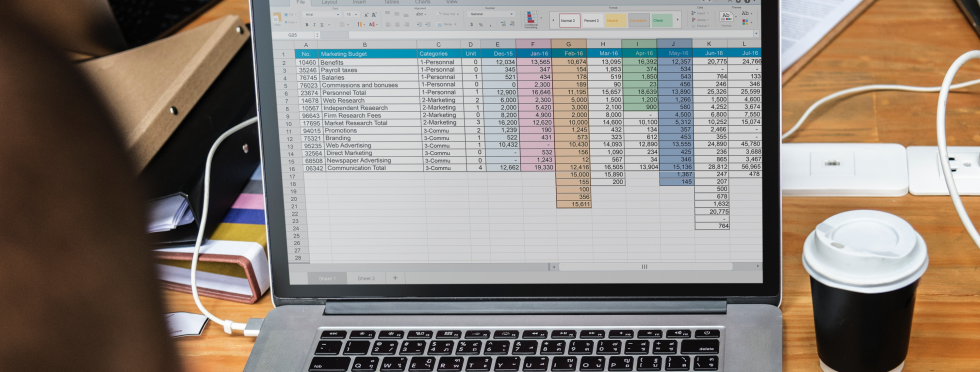Click the Bold formatting icon

(x=307, y=24)
